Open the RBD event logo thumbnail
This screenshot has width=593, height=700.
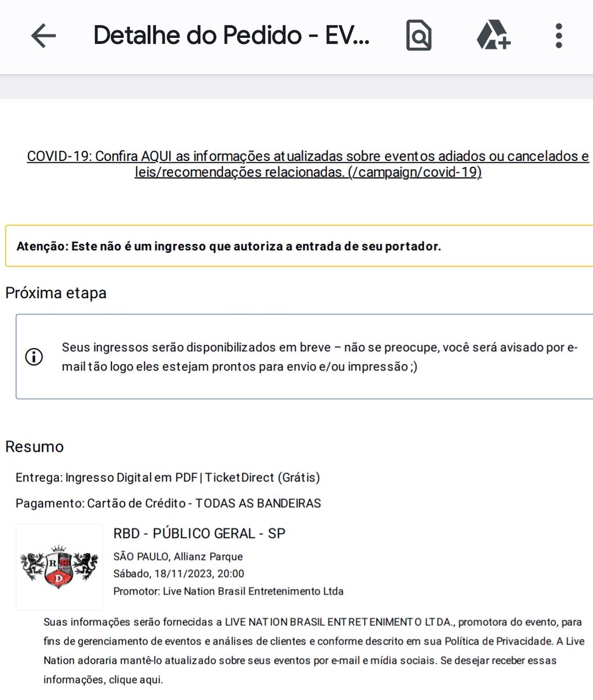pos(59,566)
